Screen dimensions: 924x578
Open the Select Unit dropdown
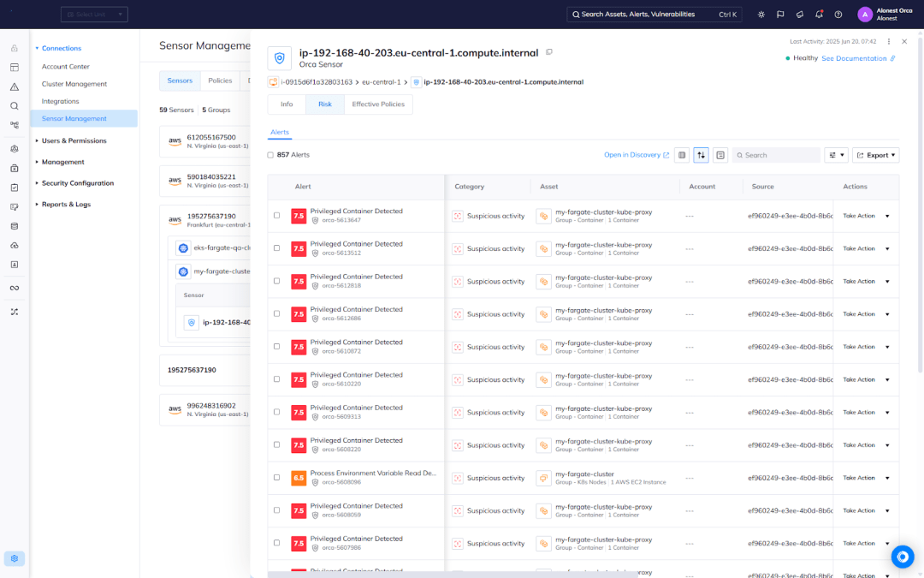(94, 15)
